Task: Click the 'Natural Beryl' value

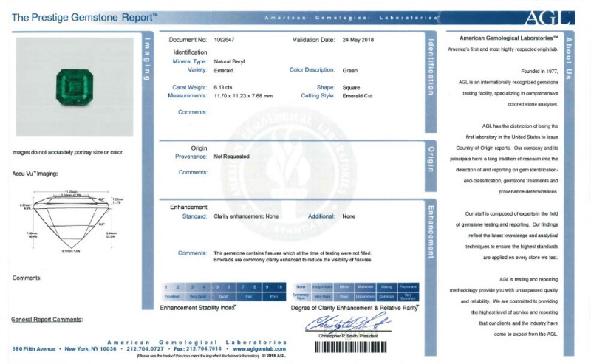Action: (x=229, y=61)
